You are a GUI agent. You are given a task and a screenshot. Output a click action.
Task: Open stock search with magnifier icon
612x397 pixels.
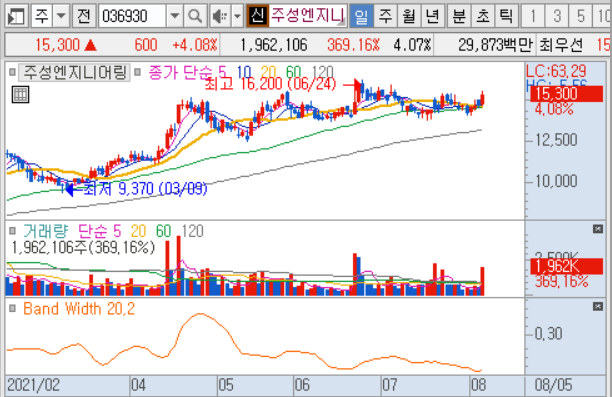point(195,16)
